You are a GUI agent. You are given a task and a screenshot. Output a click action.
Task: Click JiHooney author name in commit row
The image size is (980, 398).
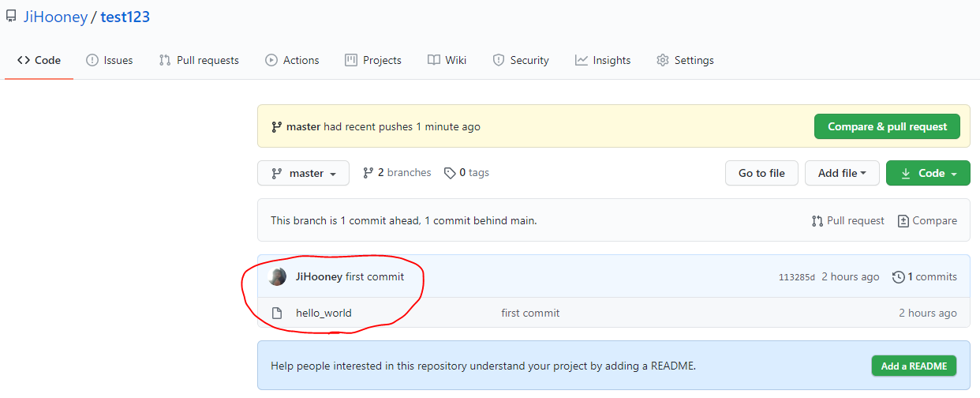[x=319, y=276]
